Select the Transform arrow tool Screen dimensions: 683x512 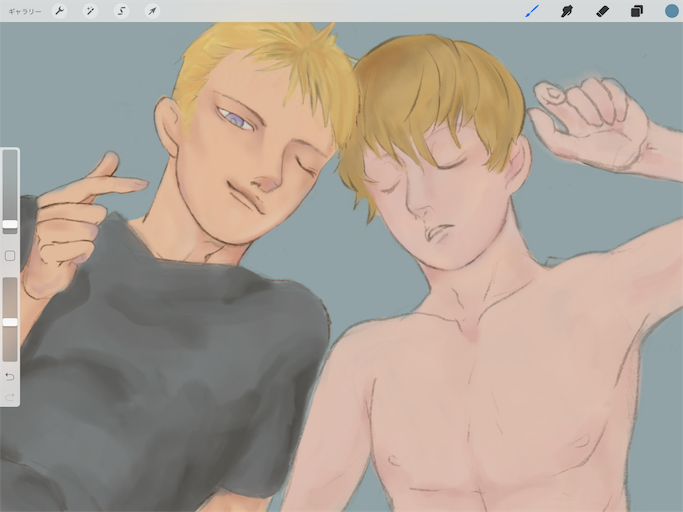[x=152, y=11]
